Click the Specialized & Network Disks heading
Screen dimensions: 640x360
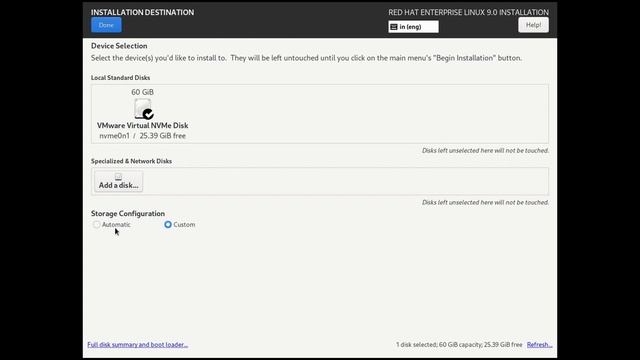tap(131, 161)
